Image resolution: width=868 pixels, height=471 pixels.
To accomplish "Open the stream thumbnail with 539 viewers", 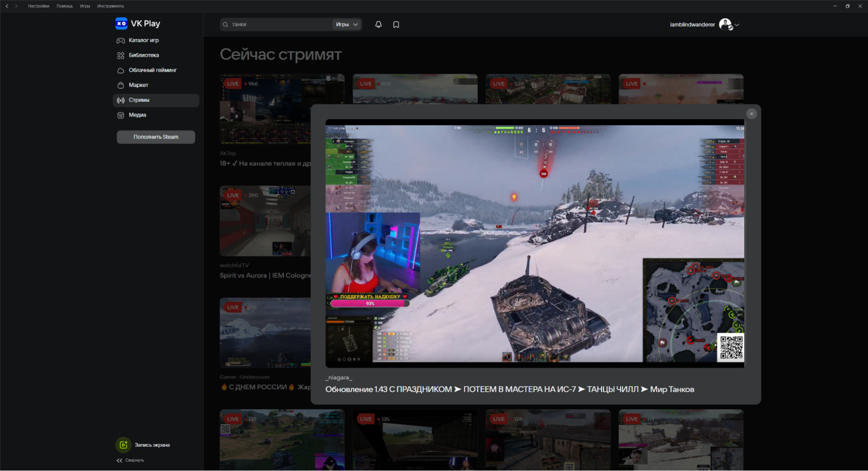I will 548,89.
